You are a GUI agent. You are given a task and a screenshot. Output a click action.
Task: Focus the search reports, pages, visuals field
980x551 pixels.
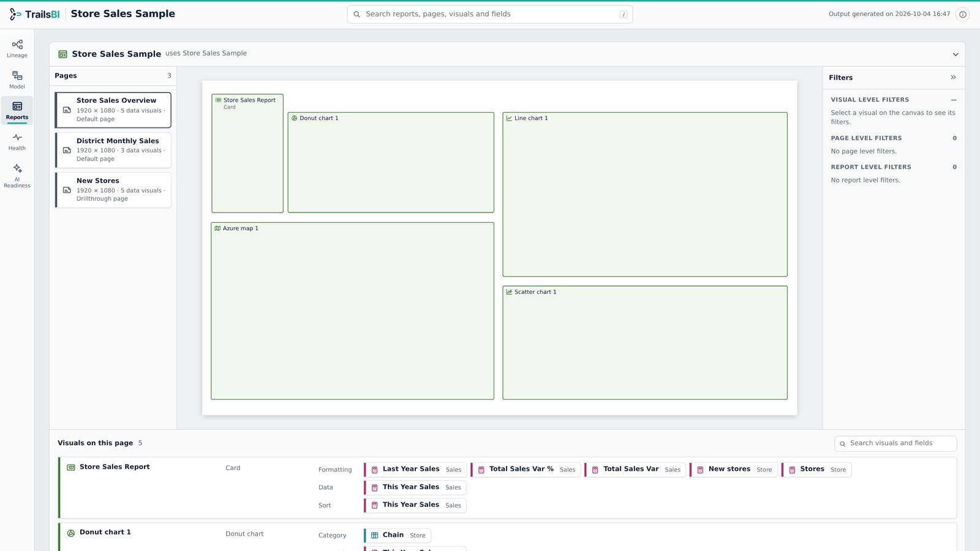coord(489,14)
